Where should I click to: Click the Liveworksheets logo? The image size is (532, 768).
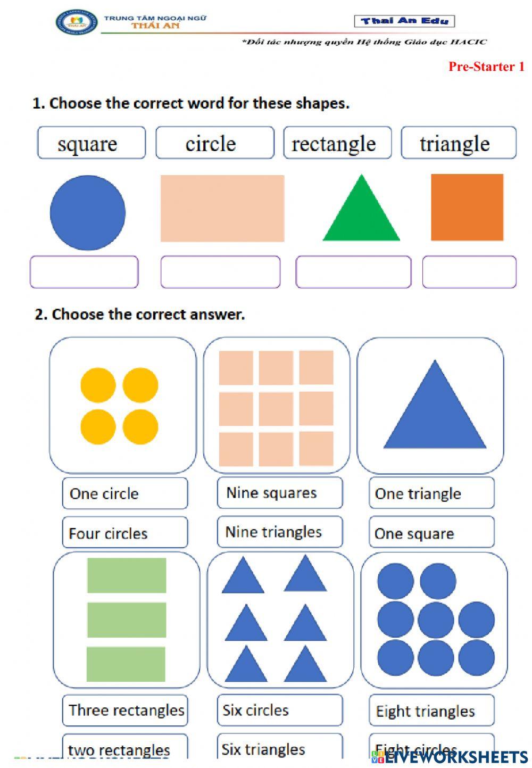[x=450, y=756]
